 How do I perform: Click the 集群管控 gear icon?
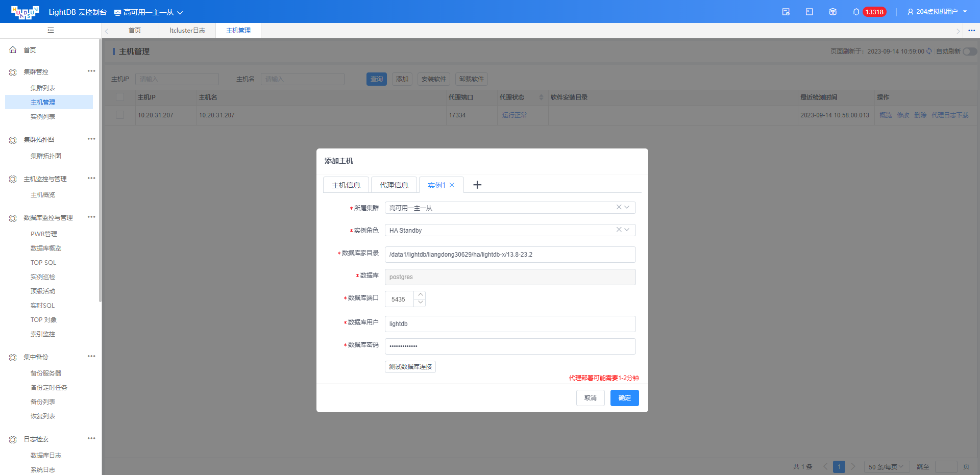(x=13, y=72)
